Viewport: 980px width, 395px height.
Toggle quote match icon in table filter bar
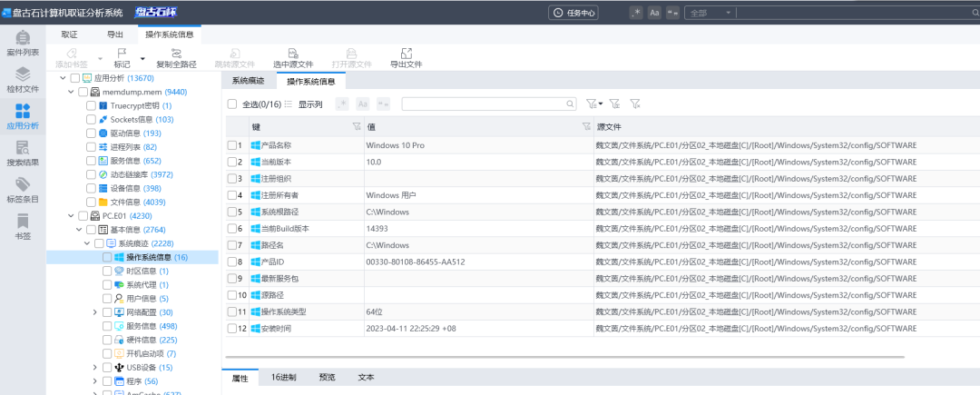coord(383,104)
